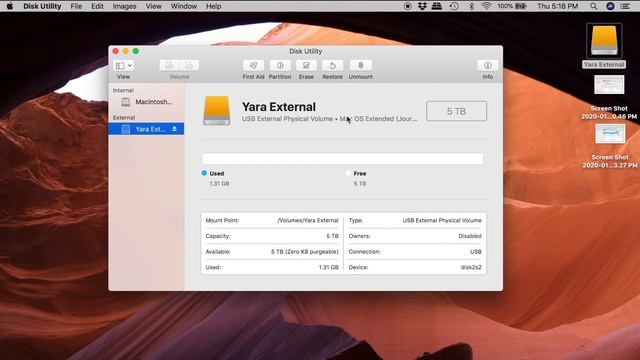This screenshot has width=640, height=360.
Task: Minimize the Disk Utility window
Action: [126, 51]
